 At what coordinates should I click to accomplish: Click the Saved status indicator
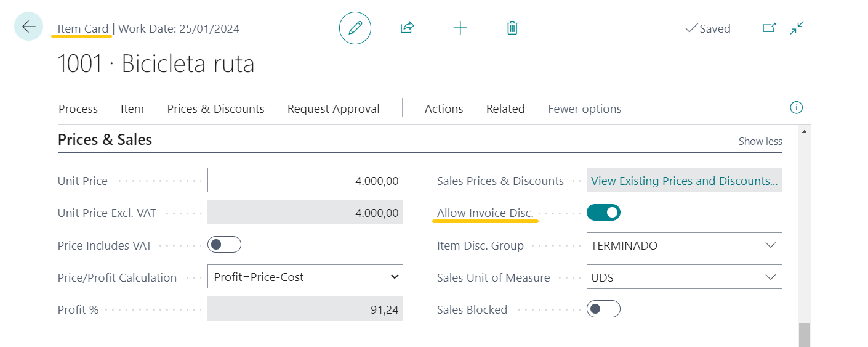pyautogui.click(x=708, y=28)
